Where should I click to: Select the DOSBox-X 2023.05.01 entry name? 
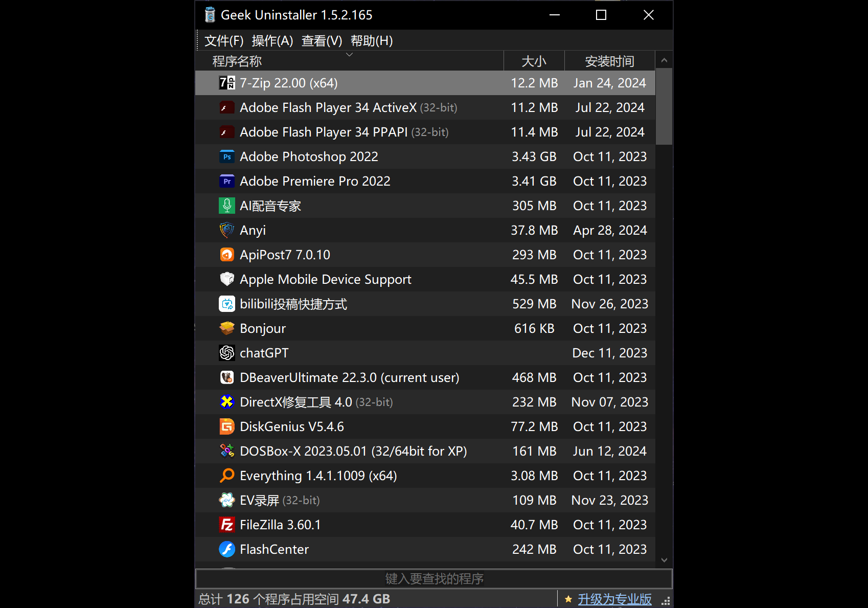[x=353, y=451]
